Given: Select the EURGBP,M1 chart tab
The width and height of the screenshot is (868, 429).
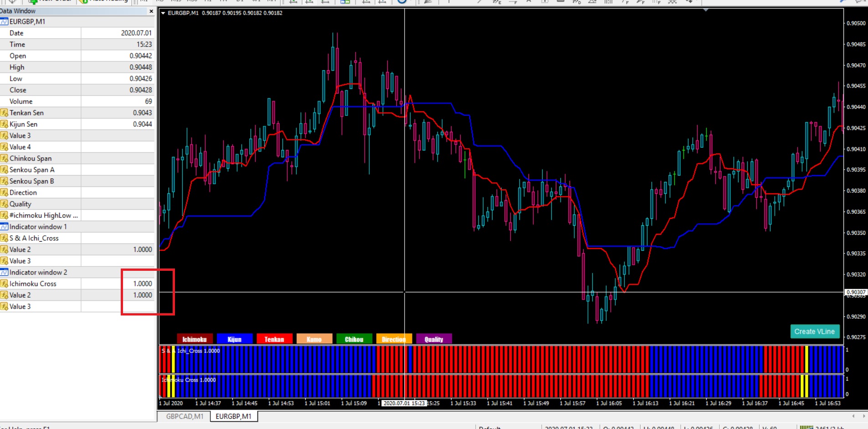Looking at the screenshot, I should pyautogui.click(x=233, y=416).
